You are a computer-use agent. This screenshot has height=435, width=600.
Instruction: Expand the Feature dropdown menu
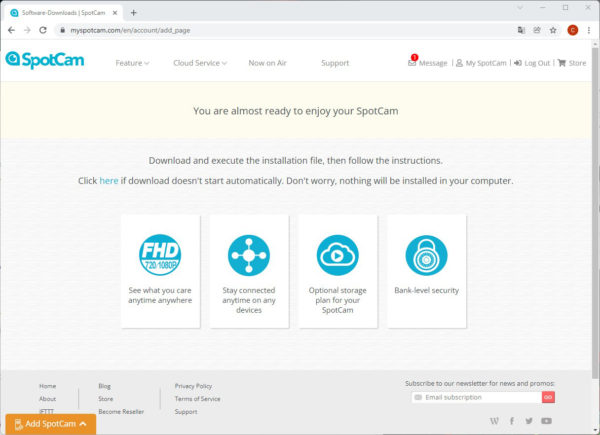(x=132, y=63)
